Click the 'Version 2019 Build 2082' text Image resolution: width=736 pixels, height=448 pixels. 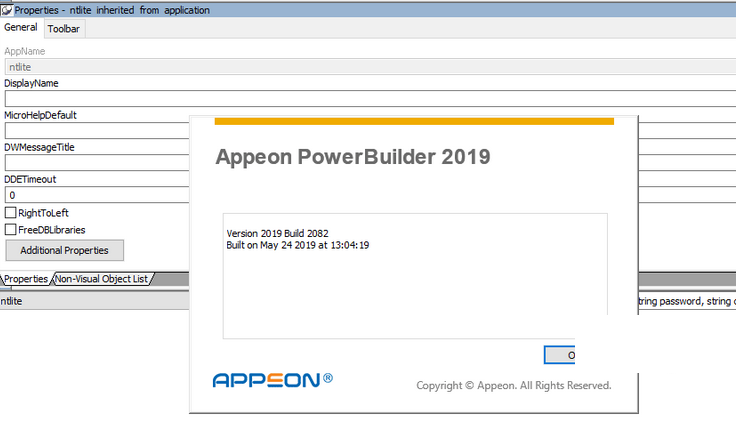coord(277,233)
